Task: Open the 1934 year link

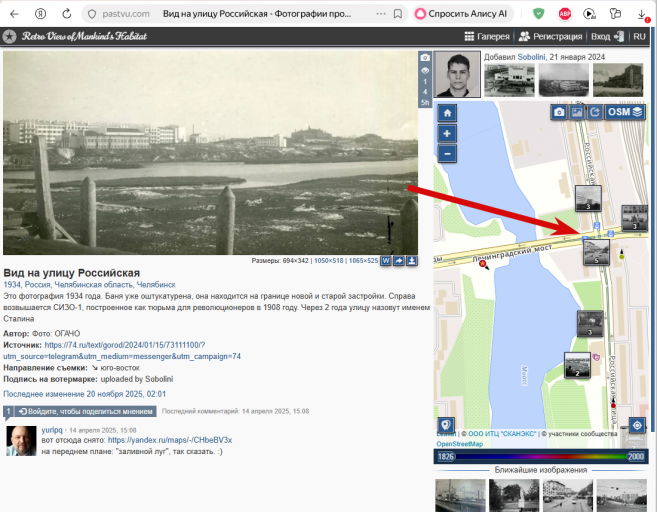Action: point(12,284)
